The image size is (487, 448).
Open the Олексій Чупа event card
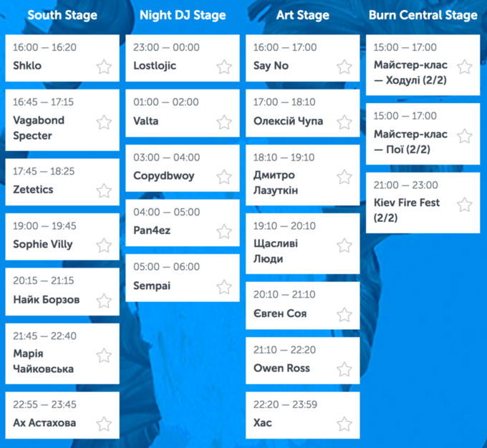click(302, 113)
